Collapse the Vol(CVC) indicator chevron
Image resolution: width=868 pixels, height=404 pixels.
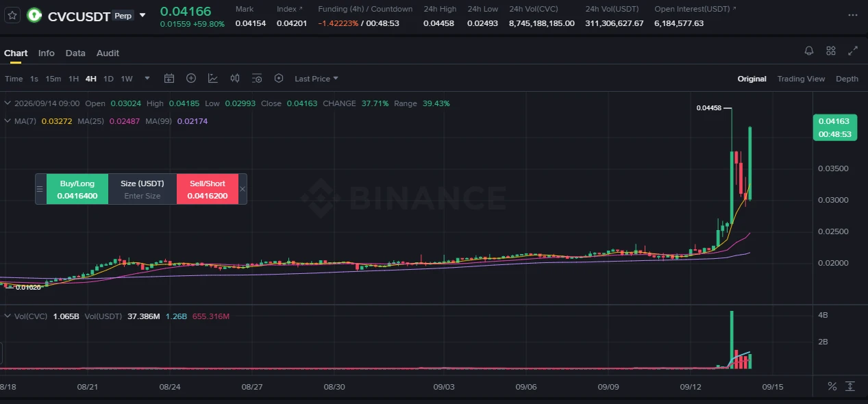pos(8,316)
